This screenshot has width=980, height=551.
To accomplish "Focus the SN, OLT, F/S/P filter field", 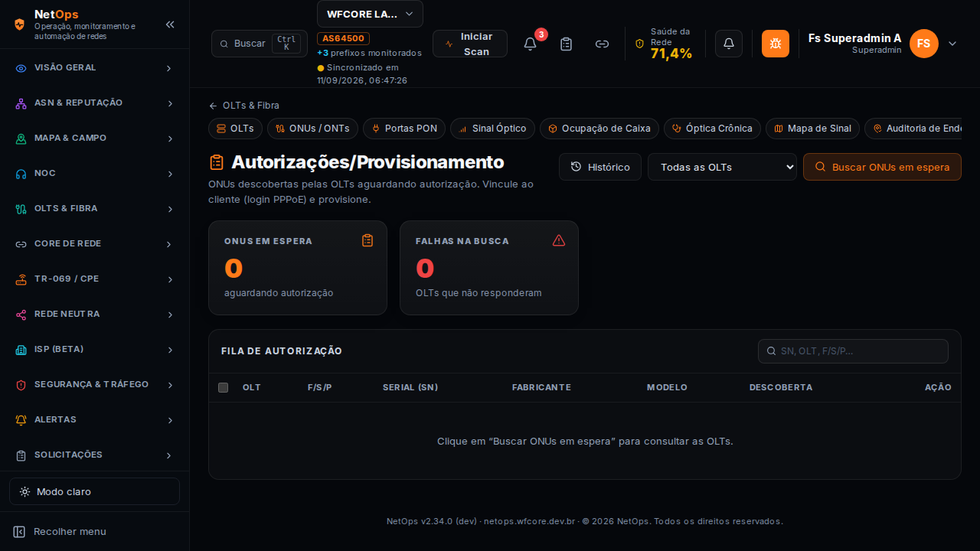I will 853,351.
